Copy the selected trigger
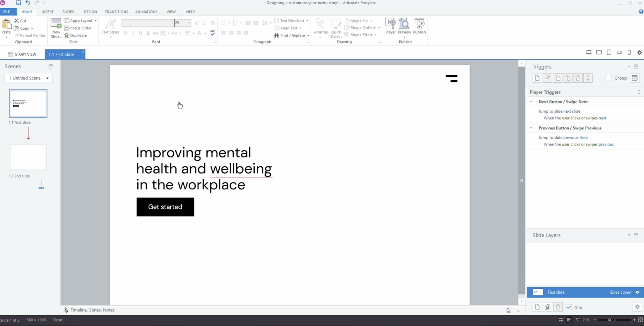644x326 pixels. 557,78
